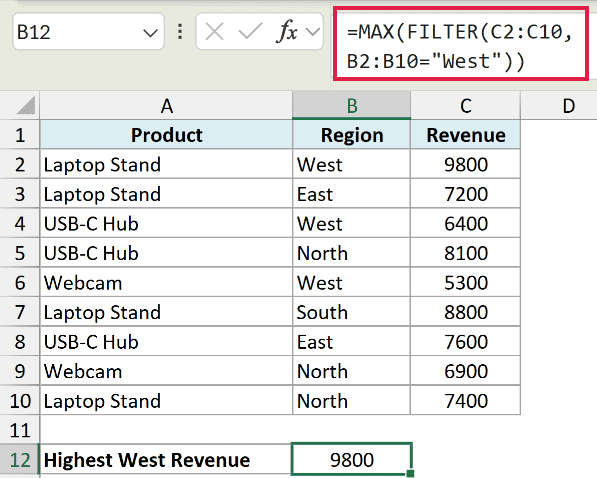Click the revenue cell 8800

[465, 312]
